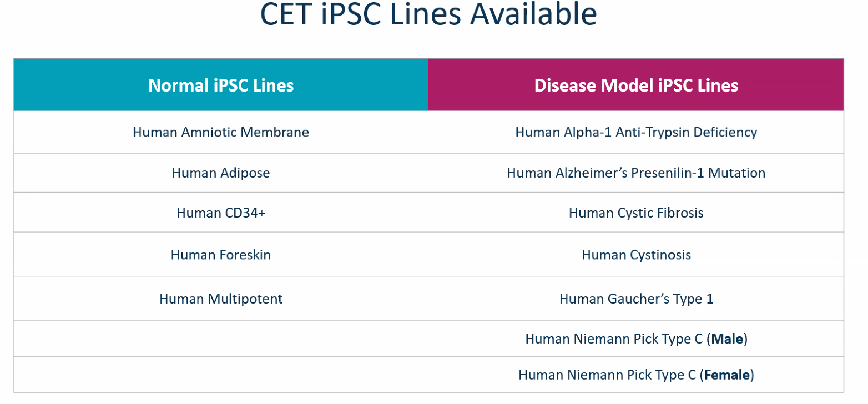Viewport: 868px width, 404px height.
Task: Select Human Gaucher's Type 1
Action: point(636,299)
